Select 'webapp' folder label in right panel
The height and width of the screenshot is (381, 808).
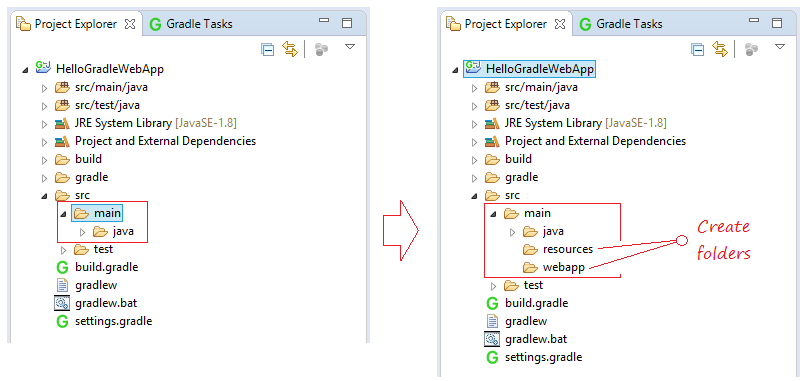(564, 268)
